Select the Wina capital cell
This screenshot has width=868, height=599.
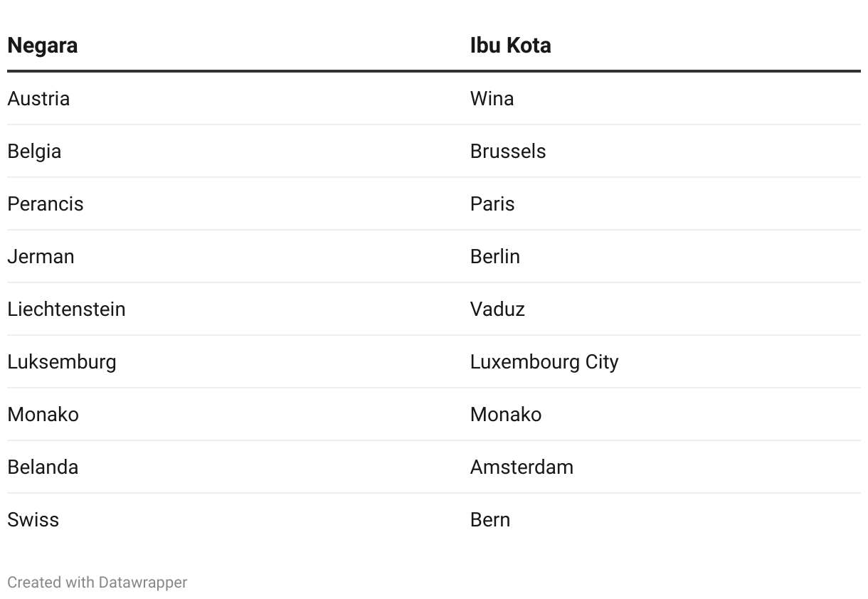pos(492,98)
